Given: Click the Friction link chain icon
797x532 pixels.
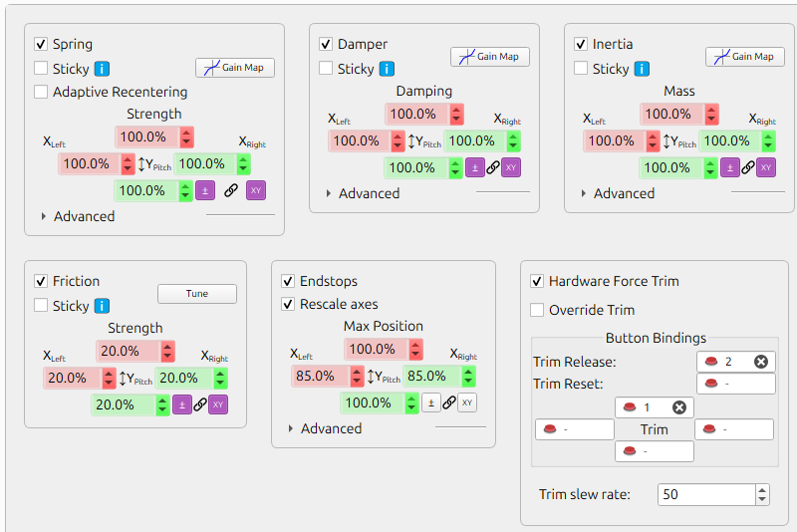Looking at the screenshot, I should (x=200, y=404).
